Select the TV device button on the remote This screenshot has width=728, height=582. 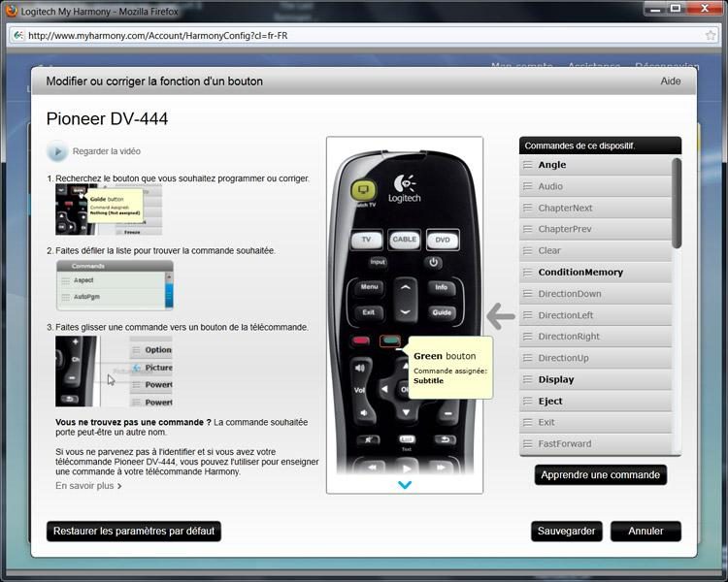click(x=366, y=240)
